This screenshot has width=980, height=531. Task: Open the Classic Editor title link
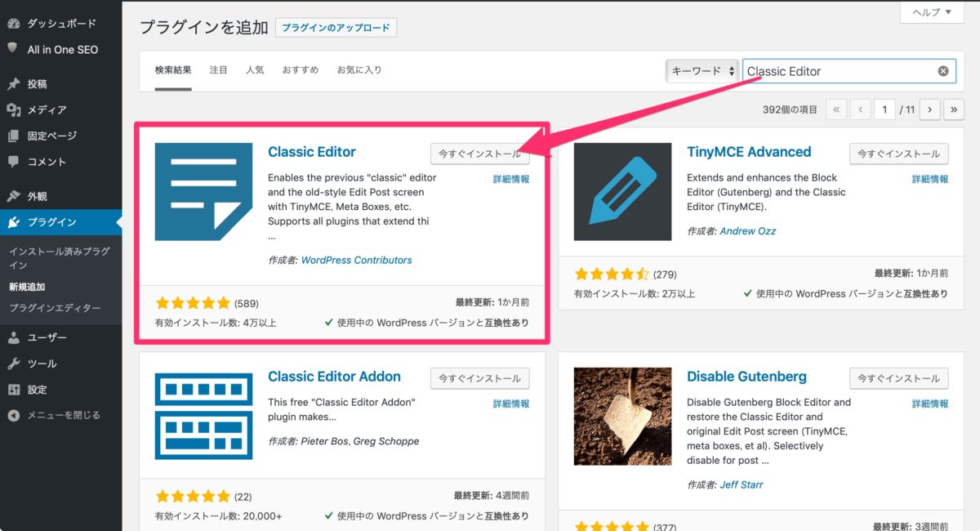tap(312, 152)
